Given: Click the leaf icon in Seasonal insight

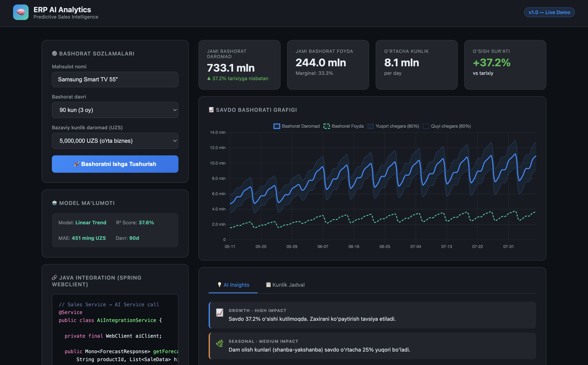Looking at the screenshot, I should [x=220, y=343].
